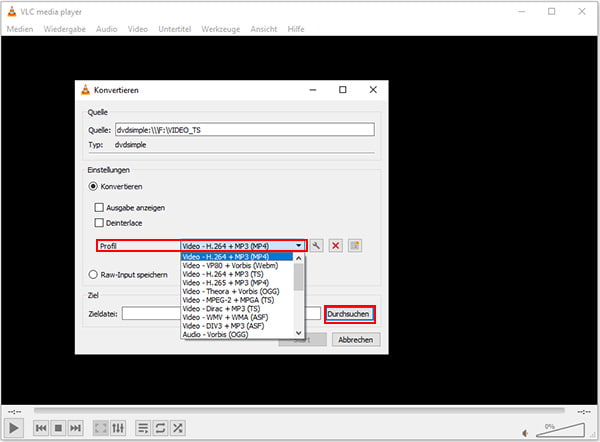Jump to previous media in playlist
The height and width of the screenshot is (442, 600).
(x=41, y=428)
